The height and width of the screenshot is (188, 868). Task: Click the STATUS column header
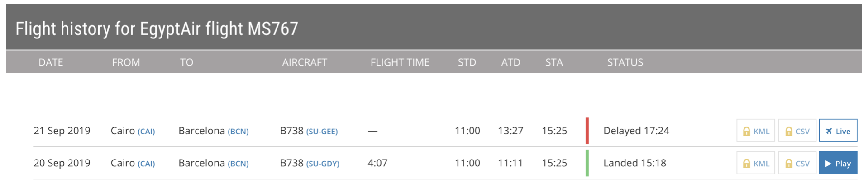coord(625,62)
